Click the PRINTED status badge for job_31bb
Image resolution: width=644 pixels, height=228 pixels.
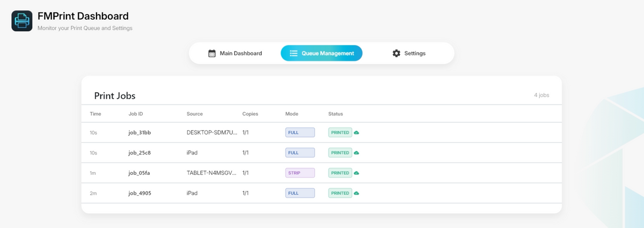coord(340,133)
